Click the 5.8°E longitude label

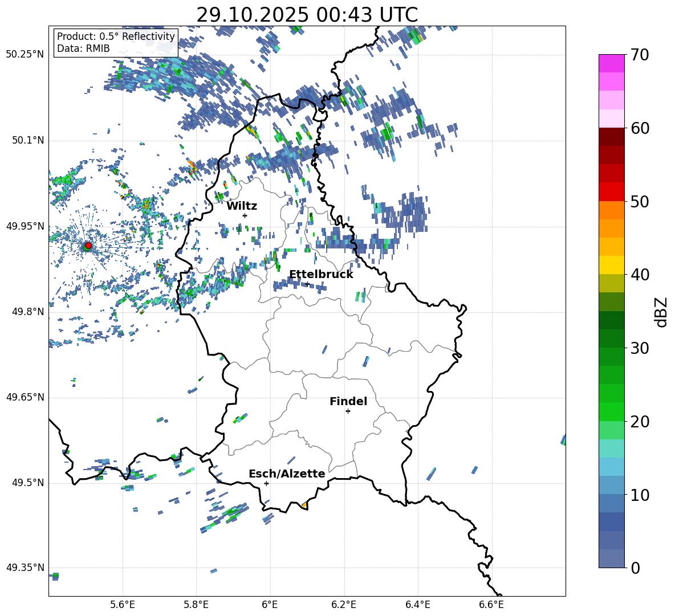click(x=196, y=605)
